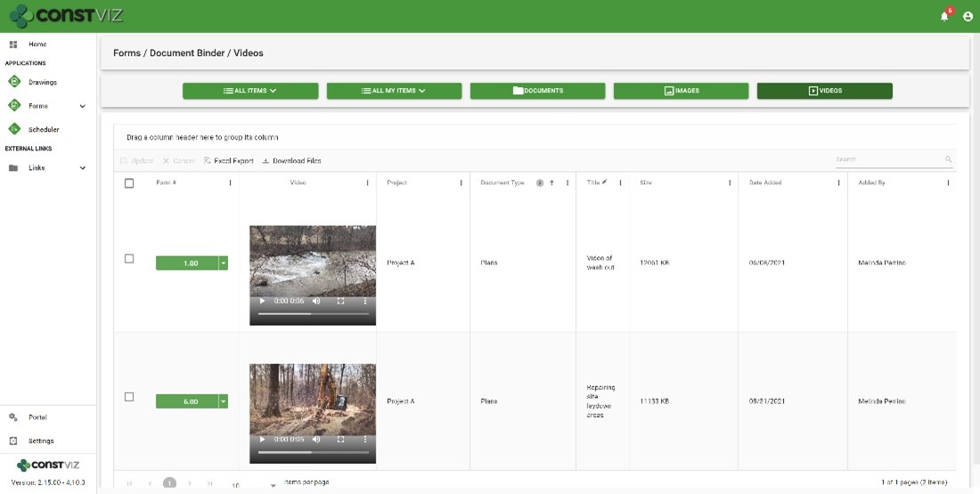Click the search magnifier icon
980x494 pixels.
tap(948, 160)
